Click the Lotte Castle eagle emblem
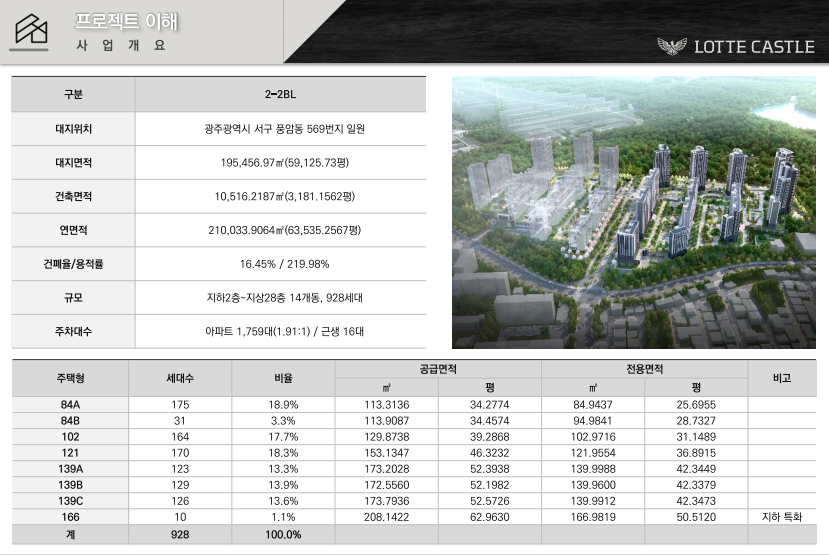Viewport: 829px width, 555px height. 671,47
